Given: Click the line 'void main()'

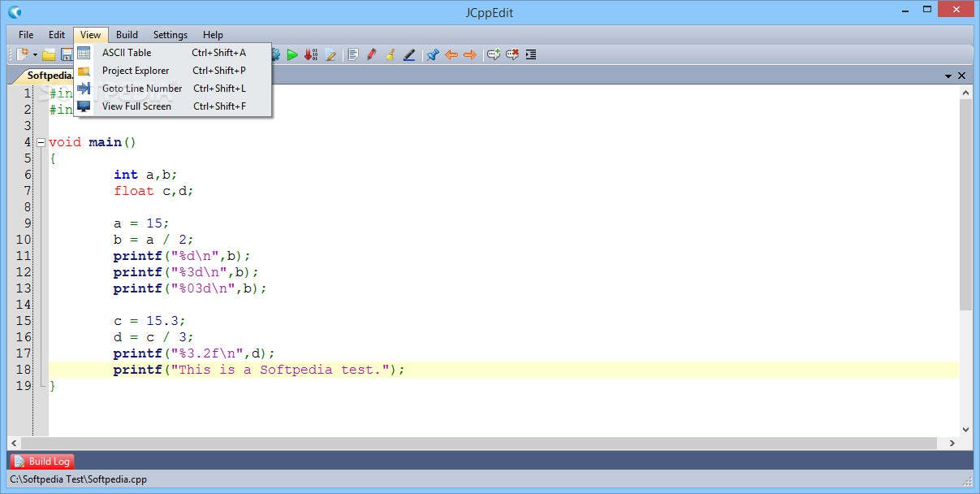Looking at the screenshot, I should point(93,142).
